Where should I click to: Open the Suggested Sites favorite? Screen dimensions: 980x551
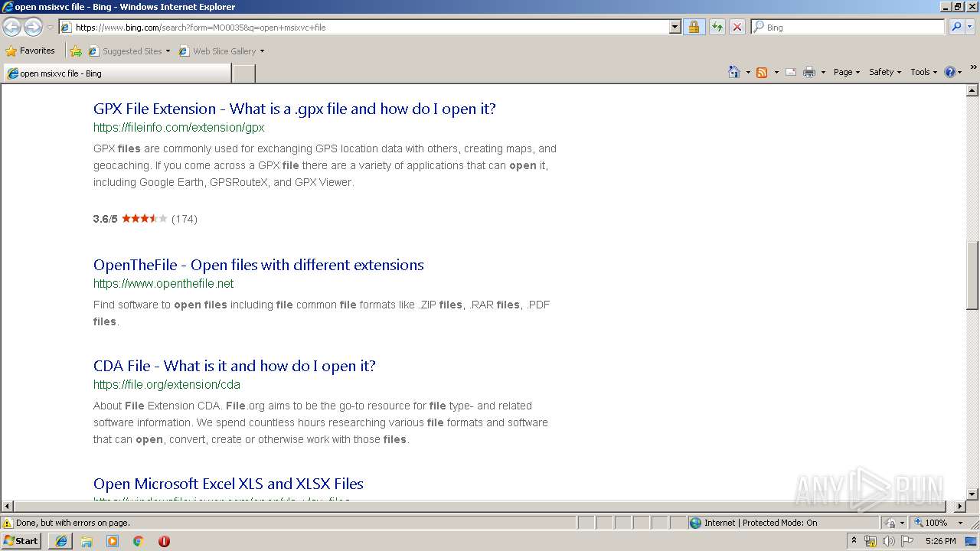[129, 51]
